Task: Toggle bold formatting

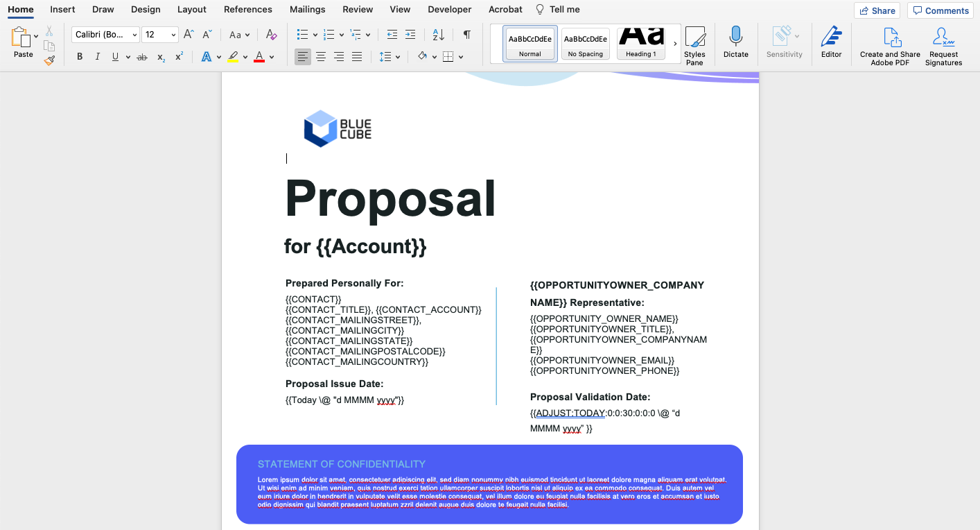Action: tap(80, 57)
